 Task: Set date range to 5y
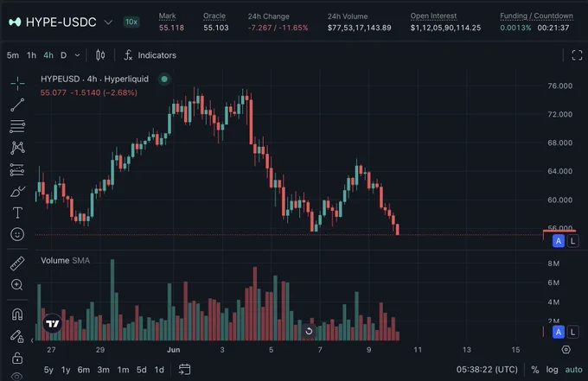click(x=48, y=370)
